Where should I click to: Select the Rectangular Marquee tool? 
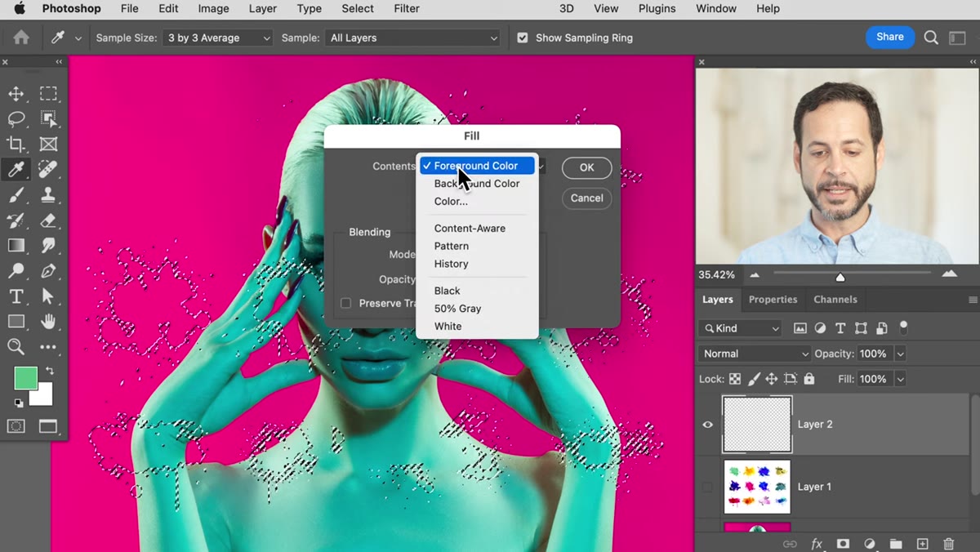48,93
